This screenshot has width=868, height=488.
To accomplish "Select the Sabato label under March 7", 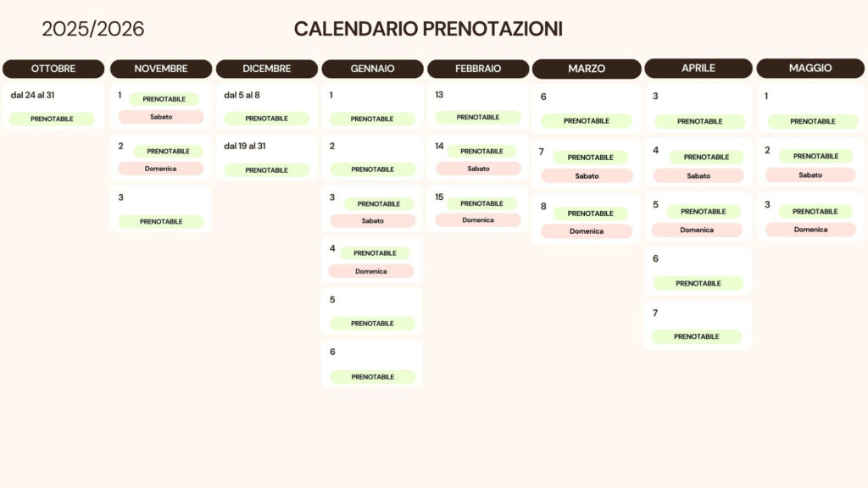I will (x=587, y=176).
